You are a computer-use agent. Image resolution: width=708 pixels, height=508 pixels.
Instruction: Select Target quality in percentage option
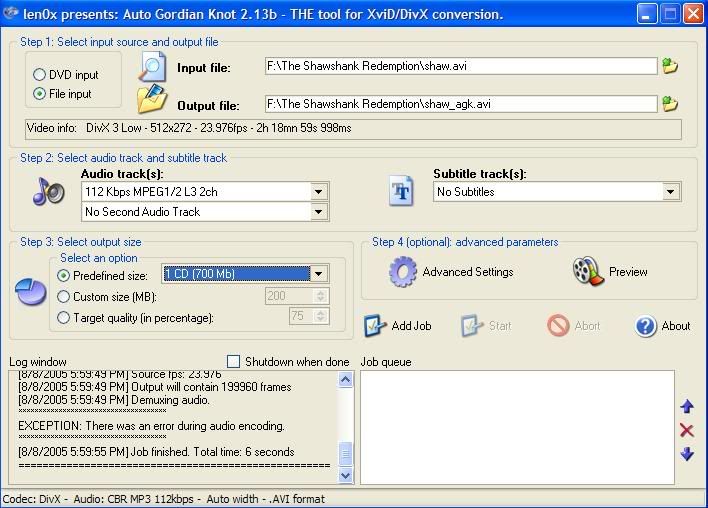[x=64, y=318]
